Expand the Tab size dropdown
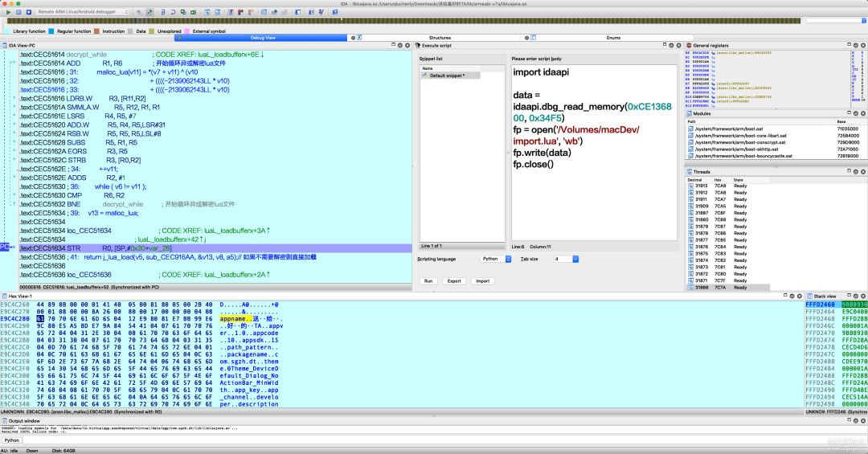868x454 pixels. 565,259
